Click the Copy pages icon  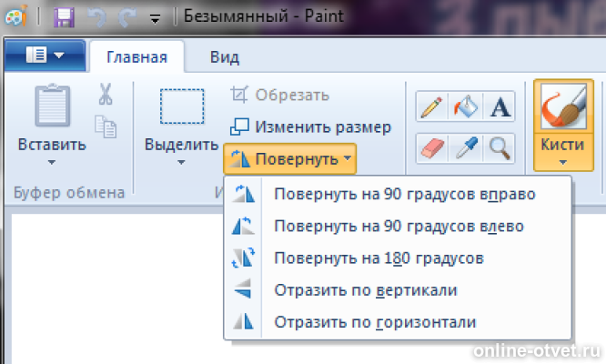pos(106,126)
